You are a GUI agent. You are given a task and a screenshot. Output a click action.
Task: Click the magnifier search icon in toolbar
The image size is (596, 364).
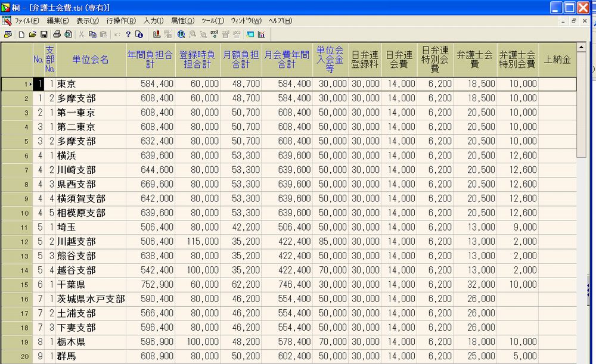pos(181,35)
